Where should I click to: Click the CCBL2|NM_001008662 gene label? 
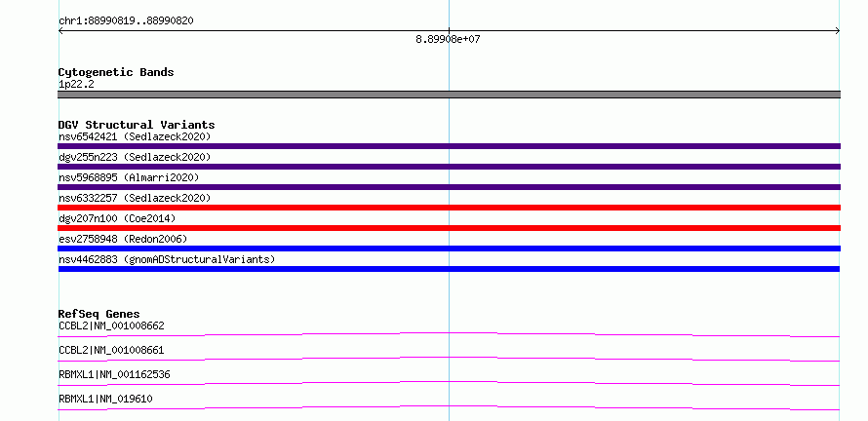(111, 325)
